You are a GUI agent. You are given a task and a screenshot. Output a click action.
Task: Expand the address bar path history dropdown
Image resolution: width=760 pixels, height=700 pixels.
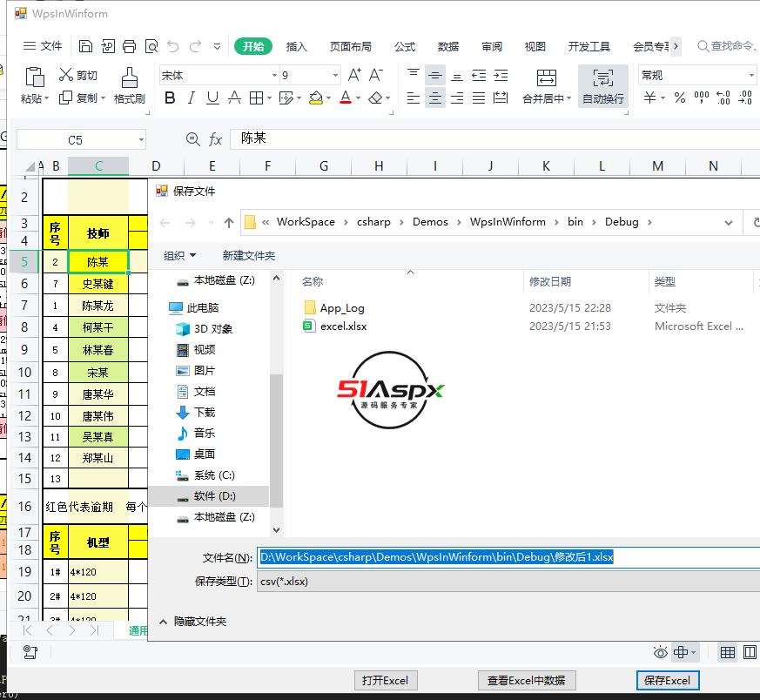[728, 223]
